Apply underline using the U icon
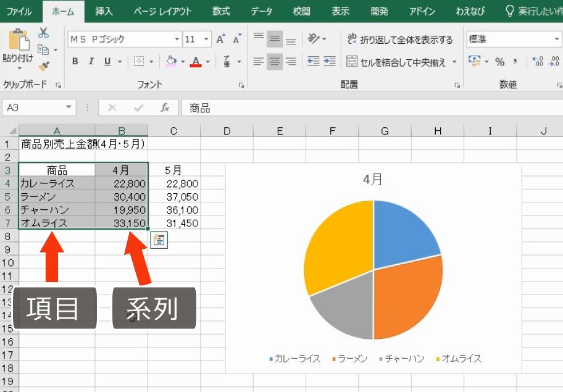Screen dimensions: 563x392 pyautogui.click(x=107, y=60)
